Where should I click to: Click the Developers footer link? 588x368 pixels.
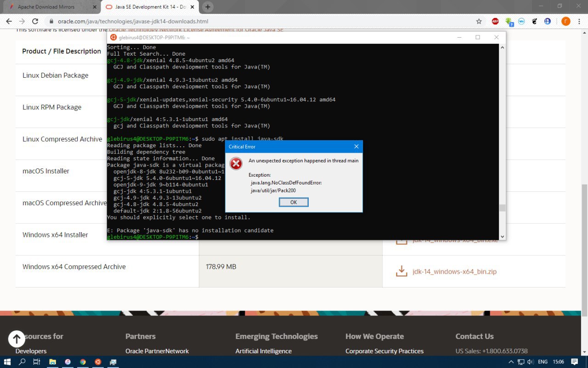point(31,351)
